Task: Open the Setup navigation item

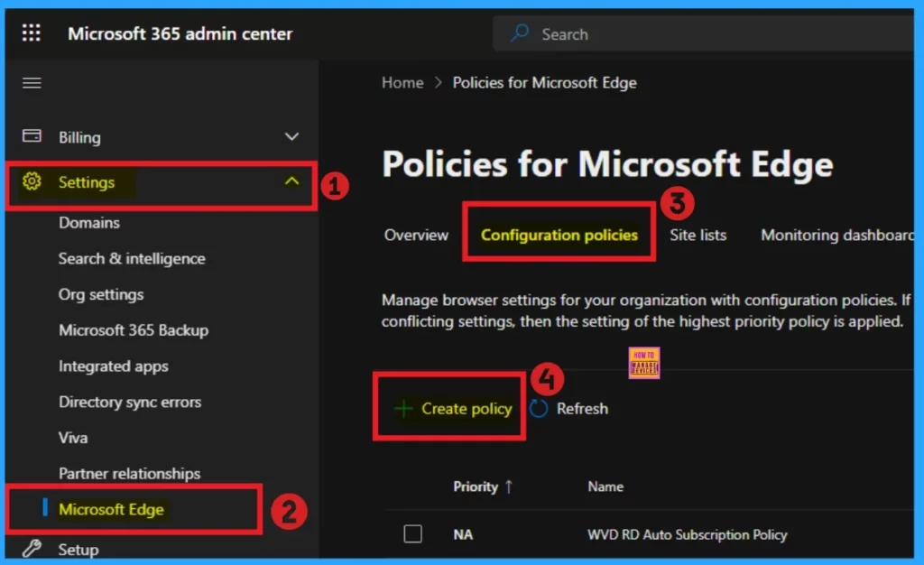Action: pyautogui.click(x=79, y=550)
